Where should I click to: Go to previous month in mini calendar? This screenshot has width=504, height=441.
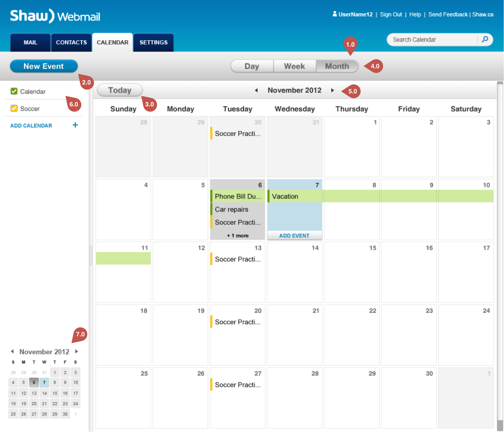(x=12, y=351)
